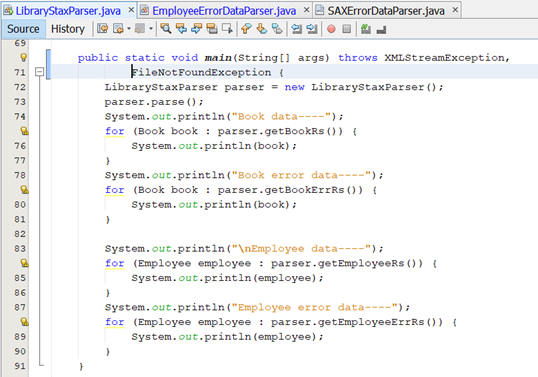Click on "XMLStreamException" in throws clause
This screenshot has width=538, height=377.
coord(445,58)
